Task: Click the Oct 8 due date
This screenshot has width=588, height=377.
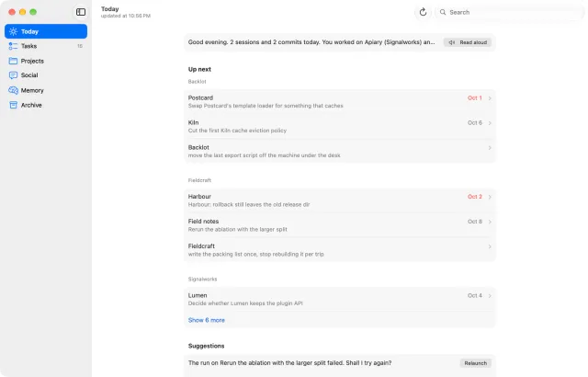Action: (x=475, y=222)
